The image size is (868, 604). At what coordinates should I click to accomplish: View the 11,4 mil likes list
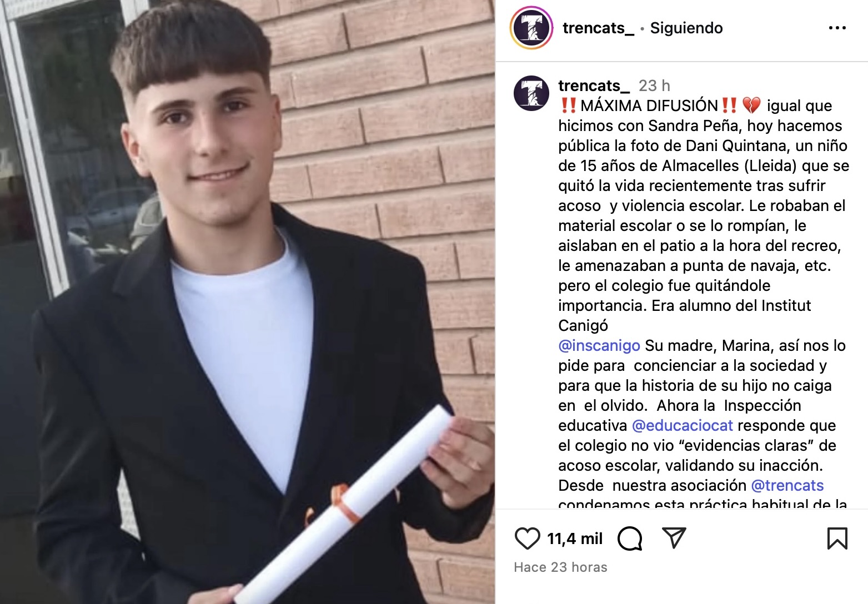575,538
